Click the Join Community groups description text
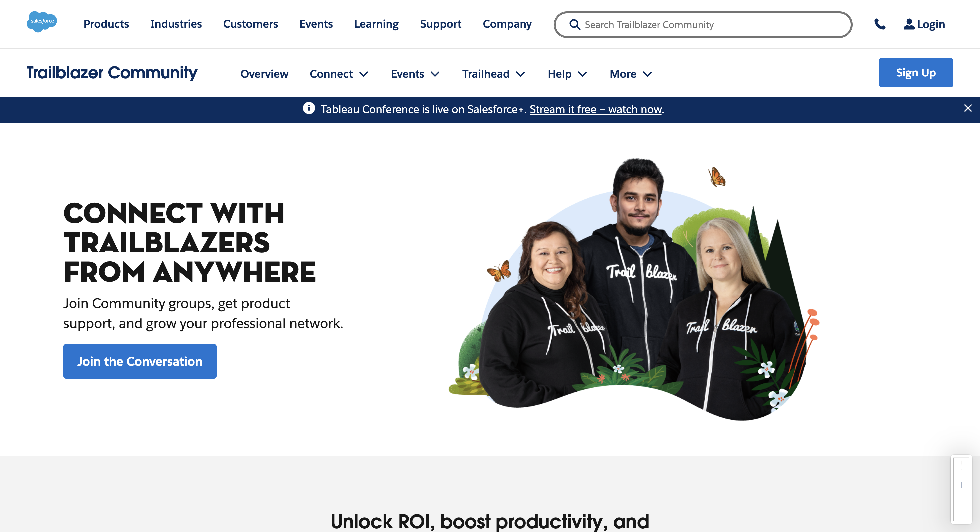 click(203, 313)
